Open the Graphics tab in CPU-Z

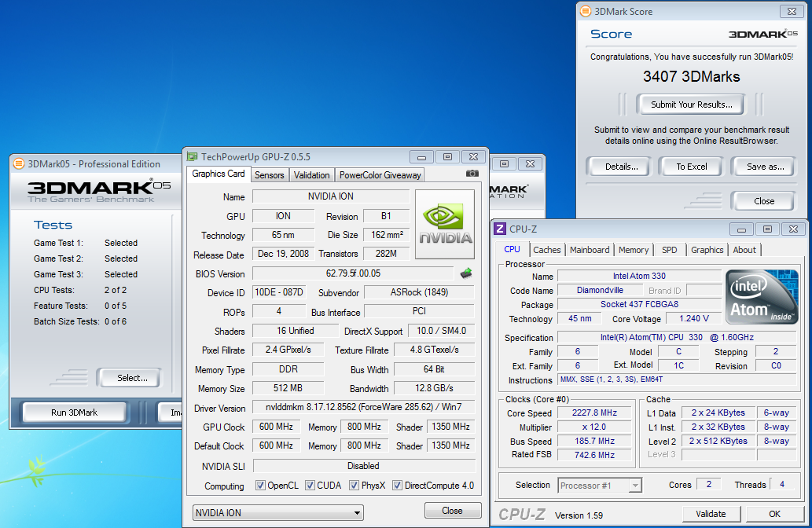coord(707,250)
